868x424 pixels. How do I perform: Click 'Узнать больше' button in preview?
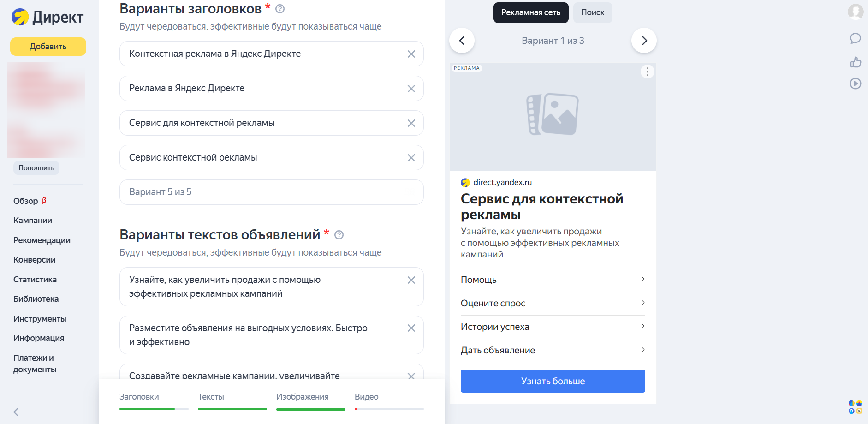(553, 381)
